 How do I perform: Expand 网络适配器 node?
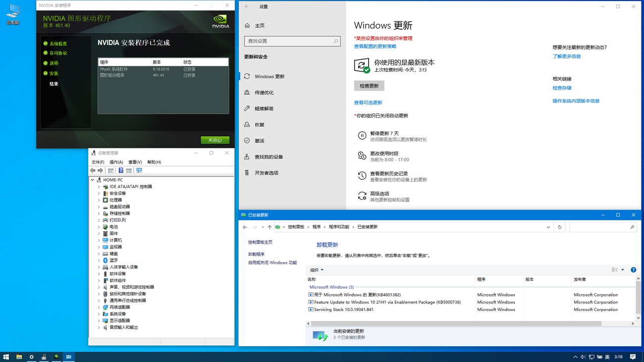[99, 308]
